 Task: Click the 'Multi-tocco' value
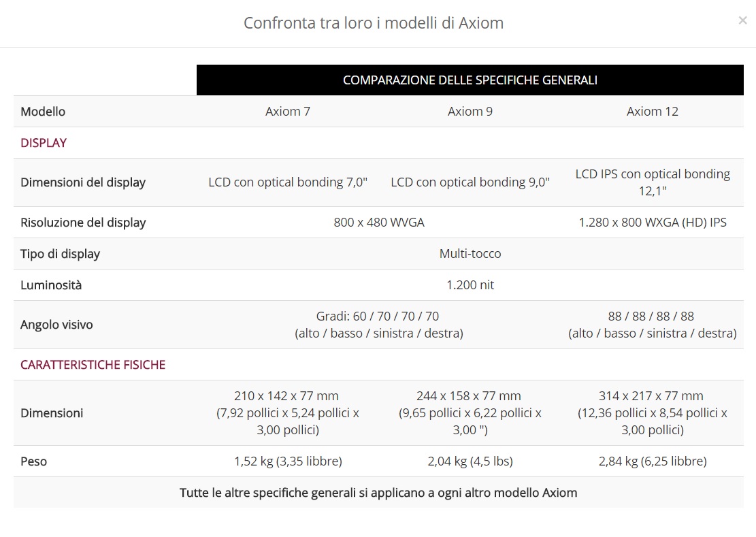(470, 254)
